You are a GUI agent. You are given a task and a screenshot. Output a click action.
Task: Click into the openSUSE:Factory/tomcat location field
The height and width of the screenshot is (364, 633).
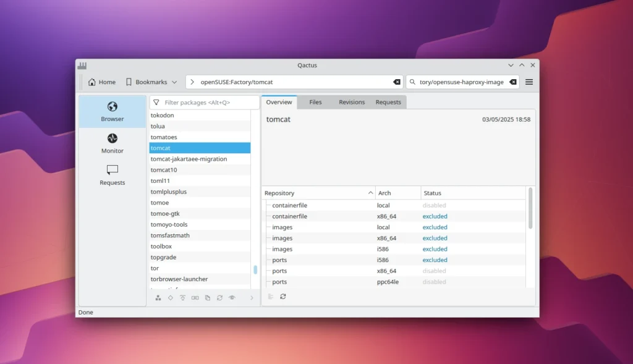click(x=294, y=82)
